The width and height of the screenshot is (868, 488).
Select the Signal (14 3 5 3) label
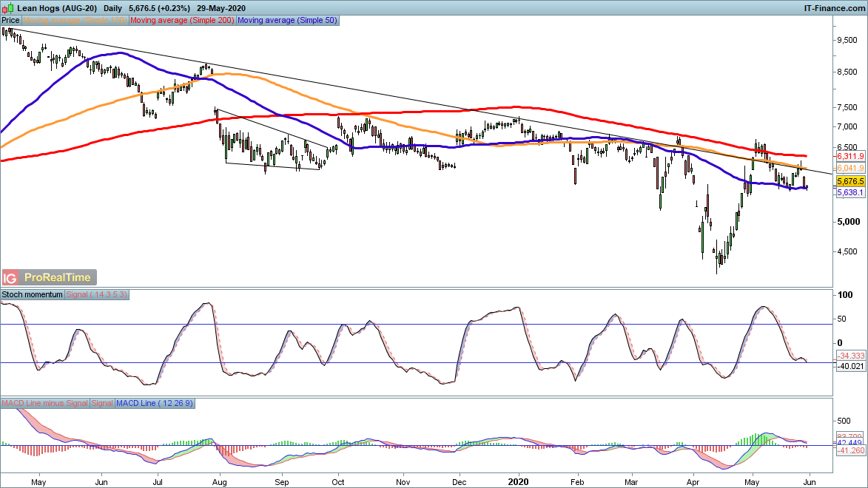[97, 294]
